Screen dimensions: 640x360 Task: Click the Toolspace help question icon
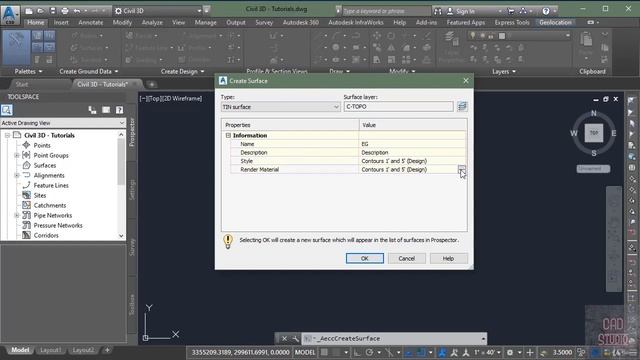pyautogui.click(x=120, y=110)
